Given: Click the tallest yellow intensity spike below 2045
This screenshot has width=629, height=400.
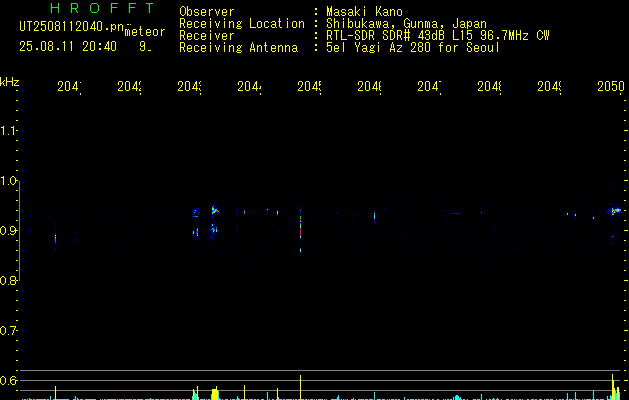Looking at the screenshot, I should [300, 387].
